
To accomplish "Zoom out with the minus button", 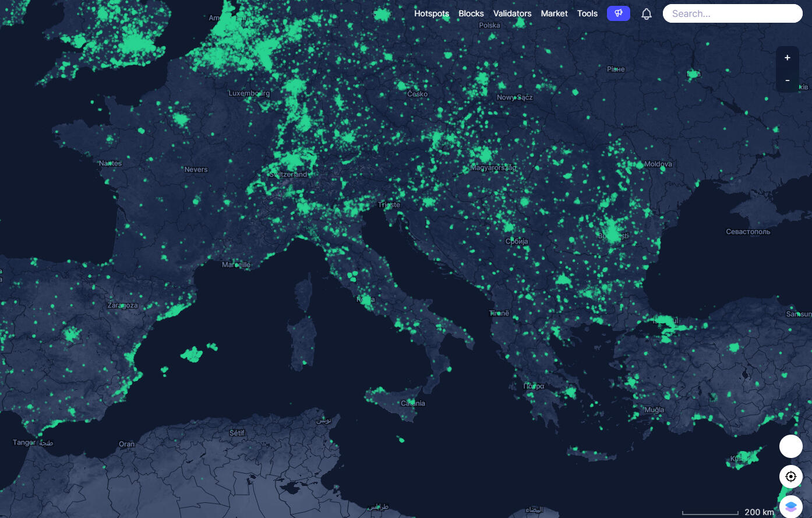I will click(787, 80).
